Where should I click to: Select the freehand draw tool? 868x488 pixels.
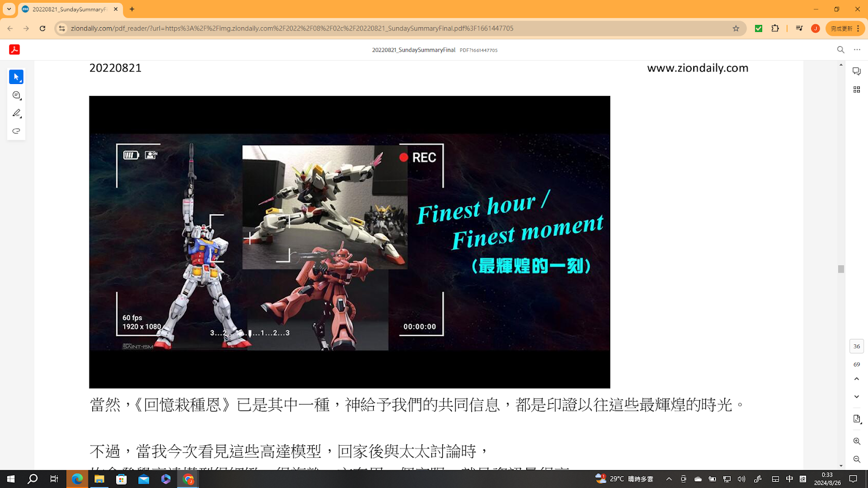(x=16, y=131)
